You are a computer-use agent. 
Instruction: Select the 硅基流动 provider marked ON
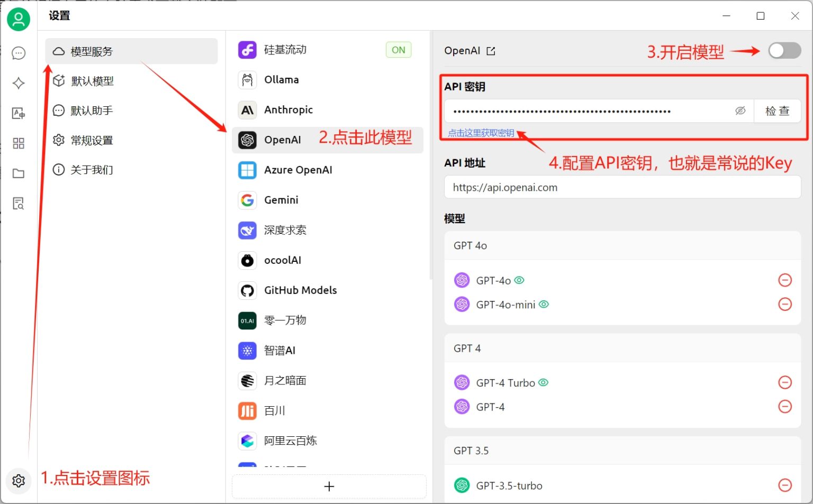pos(286,49)
